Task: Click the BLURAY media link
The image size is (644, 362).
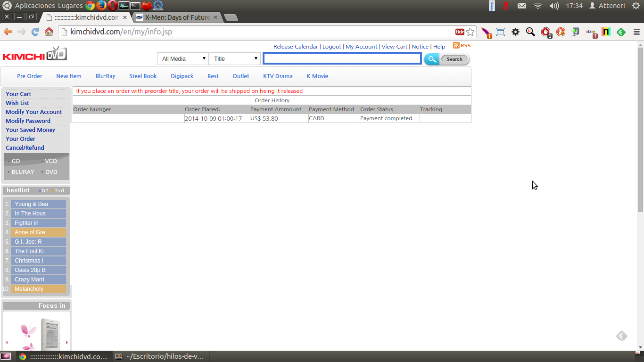Action: [x=23, y=172]
